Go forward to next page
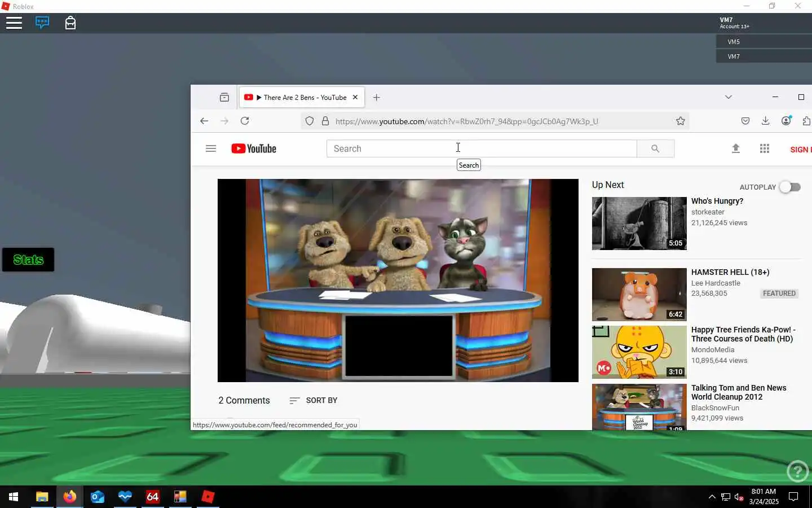 tap(224, 121)
